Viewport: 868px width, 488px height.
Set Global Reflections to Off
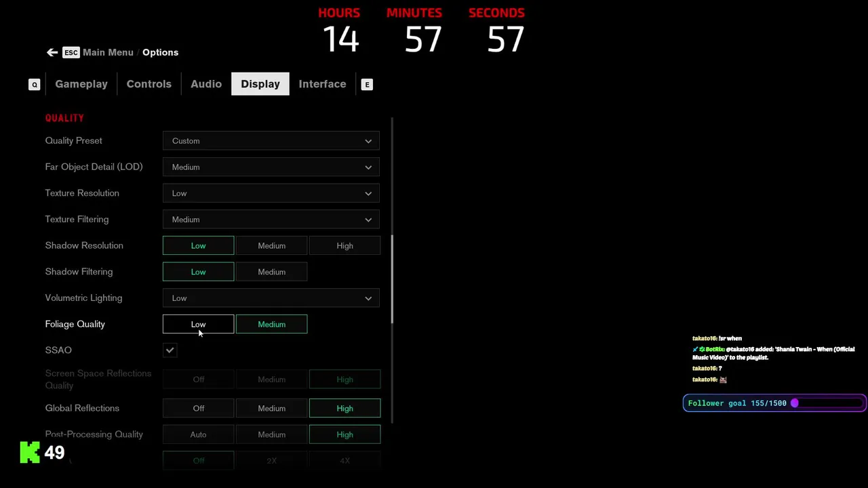[x=198, y=408]
